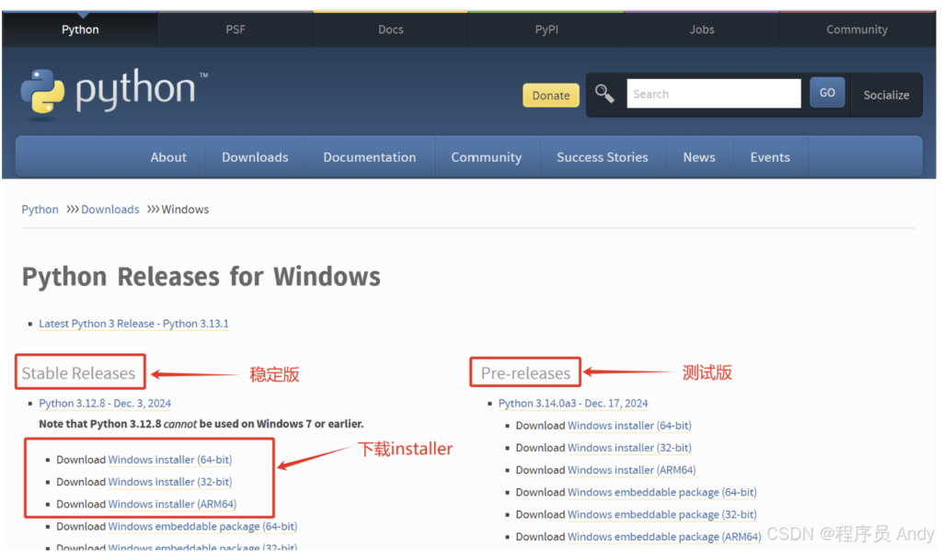Switch to the PyPI top tab

[546, 29]
